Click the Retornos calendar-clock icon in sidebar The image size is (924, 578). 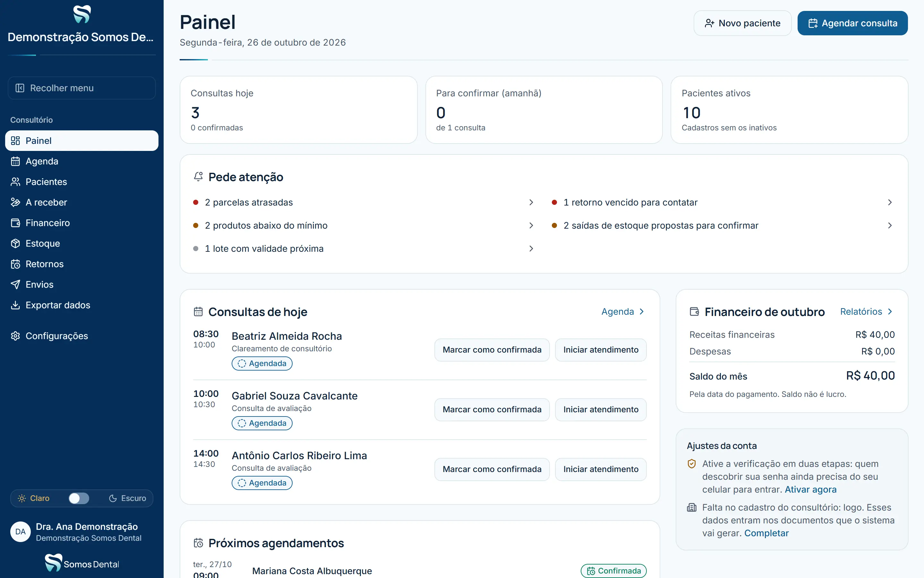point(15,264)
